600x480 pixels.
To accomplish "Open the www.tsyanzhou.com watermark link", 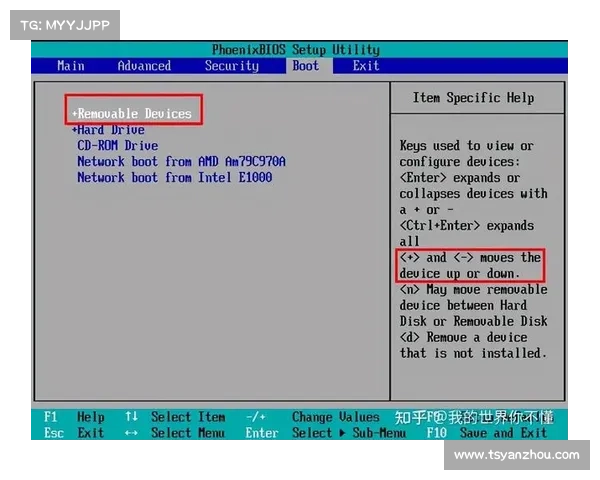I will (516, 455).
